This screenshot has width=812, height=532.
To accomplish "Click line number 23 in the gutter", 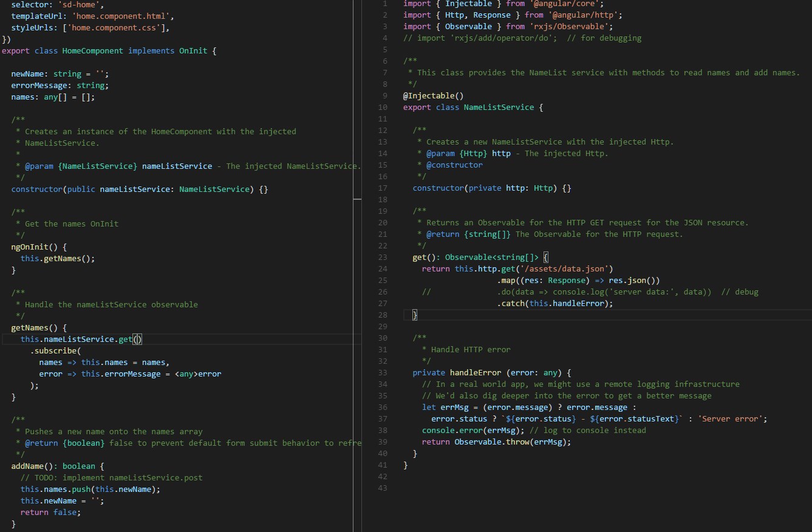I will pos(382,257).
